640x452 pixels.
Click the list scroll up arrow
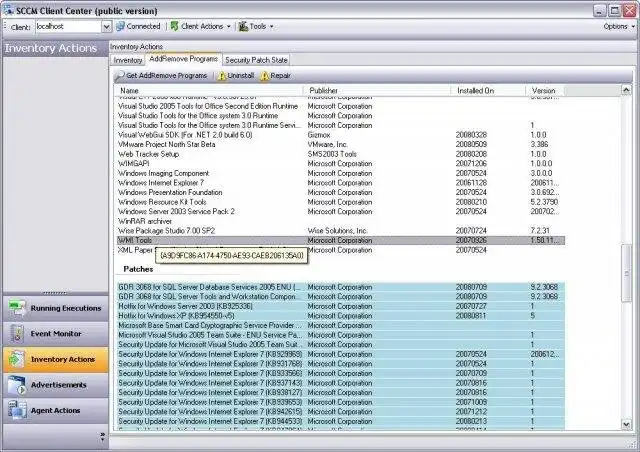tap(626, 90)
